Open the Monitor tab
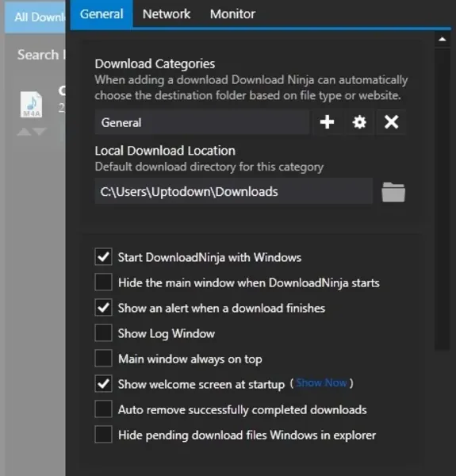The width and height of the screenshot is (456, 476). tap(232, 14)
